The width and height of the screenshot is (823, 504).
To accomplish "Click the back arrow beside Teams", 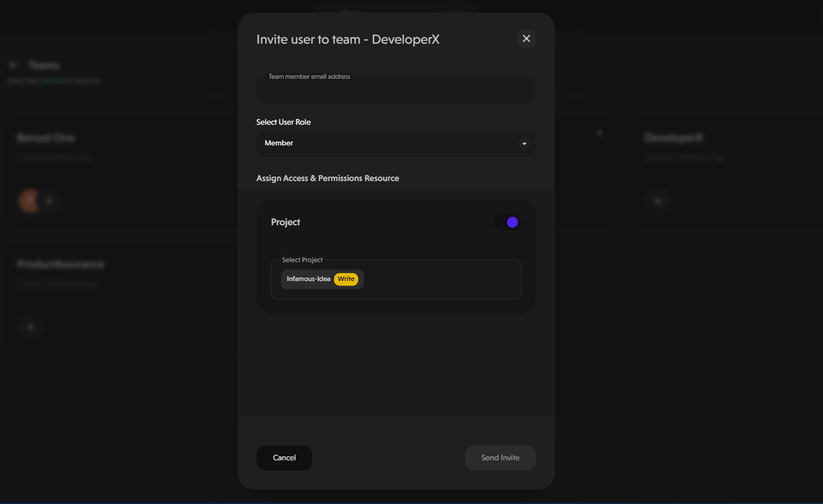I will coord(14,65).
